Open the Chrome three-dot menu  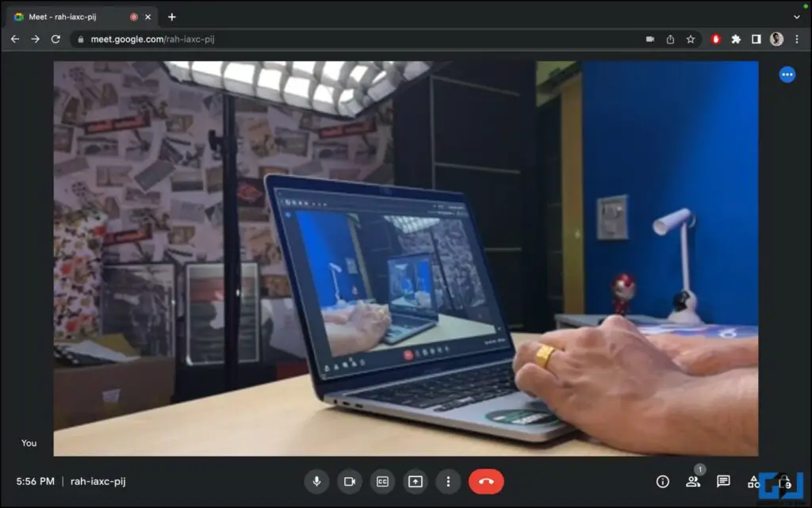pos(796,39)
